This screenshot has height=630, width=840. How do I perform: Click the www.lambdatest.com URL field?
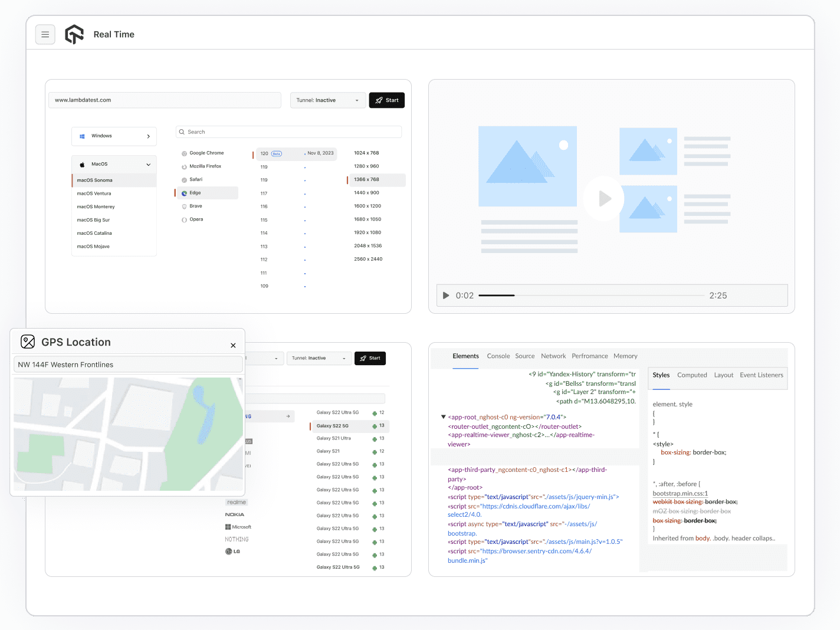click(x=165, y=100)
